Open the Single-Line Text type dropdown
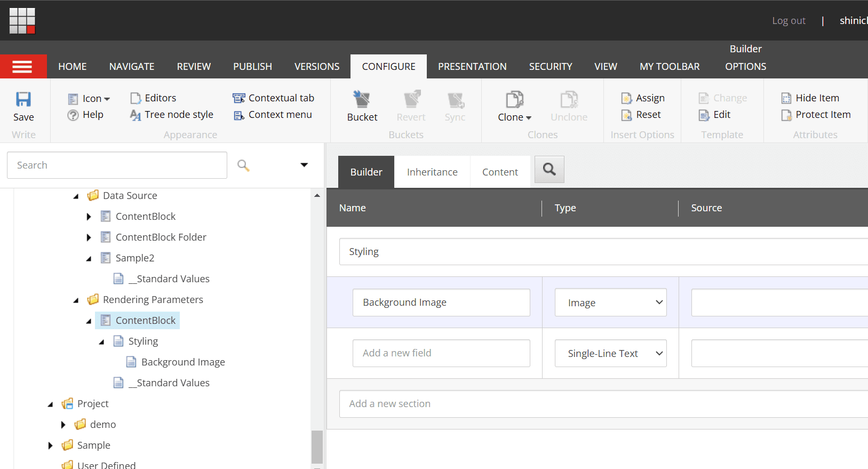The width and height of the screenshot is (868, 469). pos(610,353)
